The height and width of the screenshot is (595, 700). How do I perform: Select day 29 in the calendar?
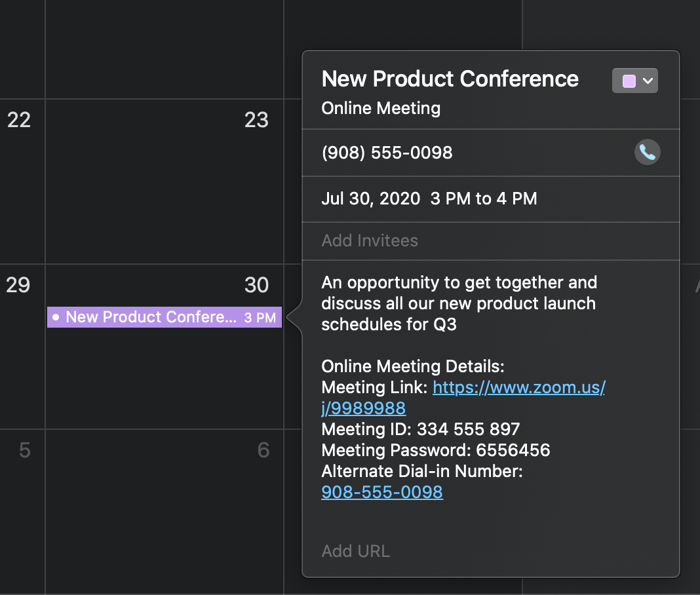[x=18, y=285]
